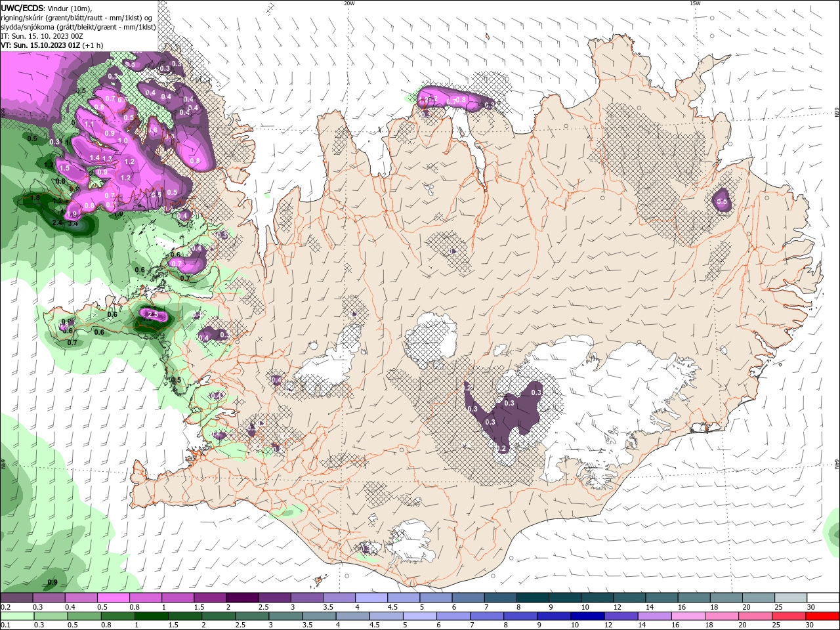This screenshot has width=840, height=630.
Task: Click the 'VT: Sun. 15.10.2023 01Z' line
Action: [x=40, y=45]
